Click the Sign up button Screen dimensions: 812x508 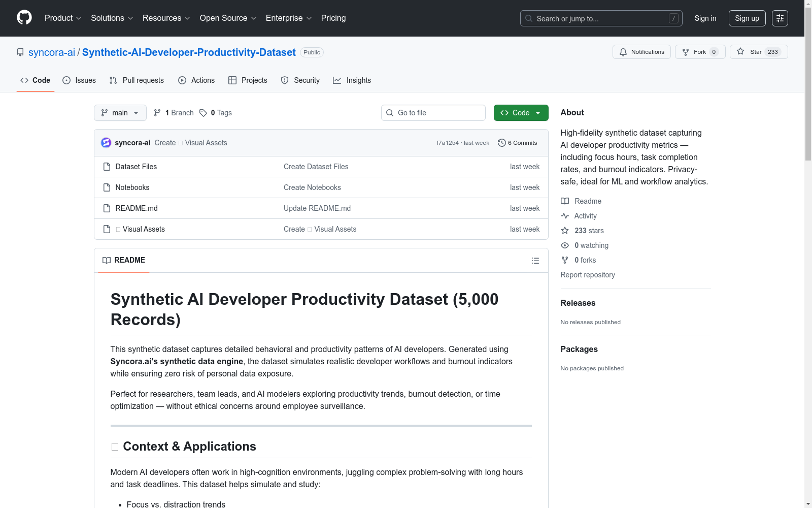tap(747, 18)
